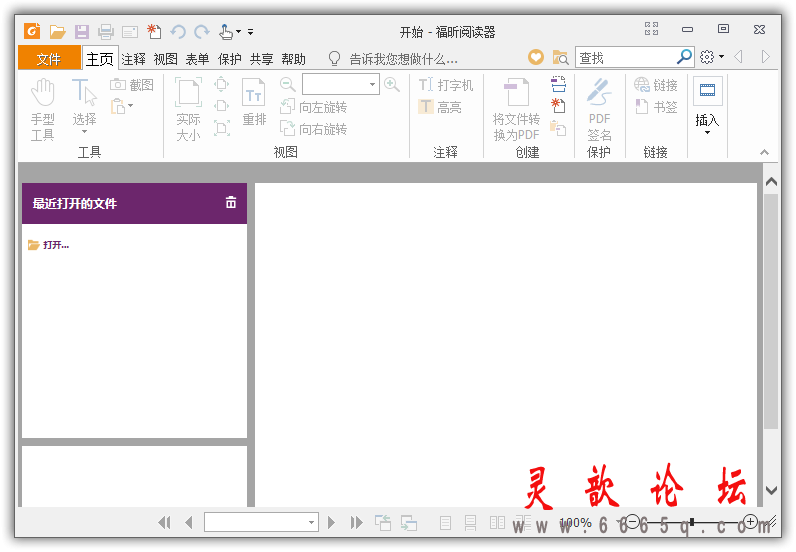
Task: Open the search settings gear dropdown
Action: pos(712,57)
